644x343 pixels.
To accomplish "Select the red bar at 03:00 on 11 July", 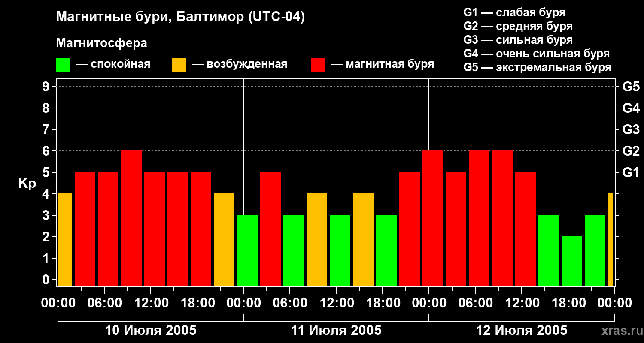I will [x=270, y=229].
